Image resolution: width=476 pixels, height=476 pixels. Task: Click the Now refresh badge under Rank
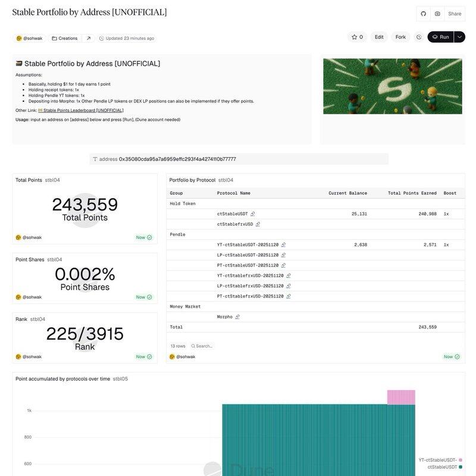tap(144, 357)
